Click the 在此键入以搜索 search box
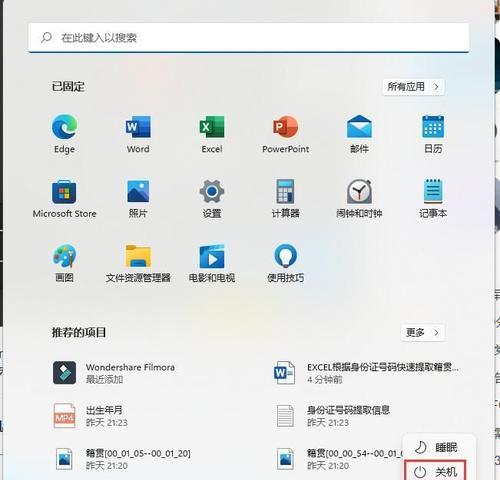 click(x=249, y=38)
